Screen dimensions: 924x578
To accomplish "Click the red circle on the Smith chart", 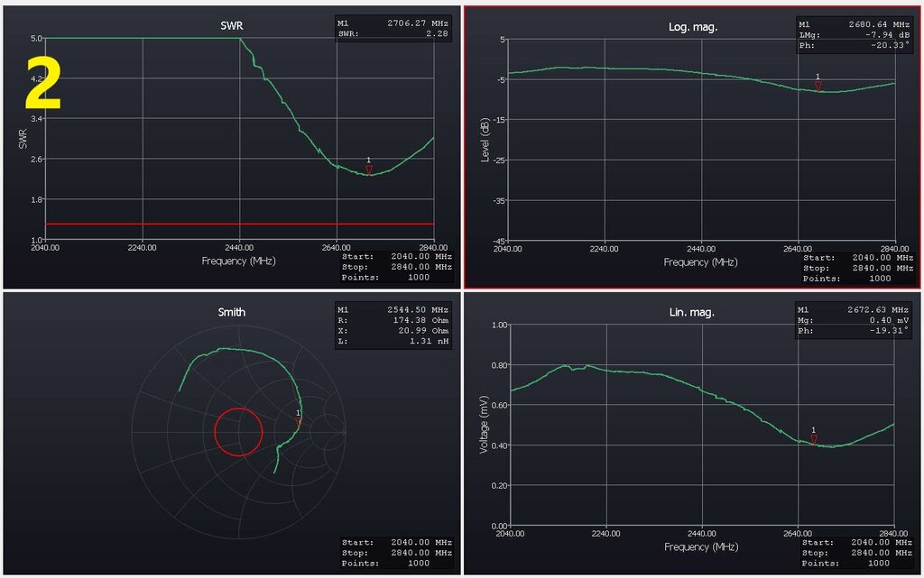I will click(238, 431).
